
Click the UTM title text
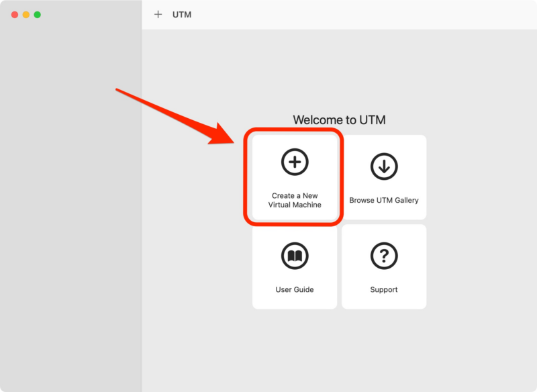coord(182,15)
